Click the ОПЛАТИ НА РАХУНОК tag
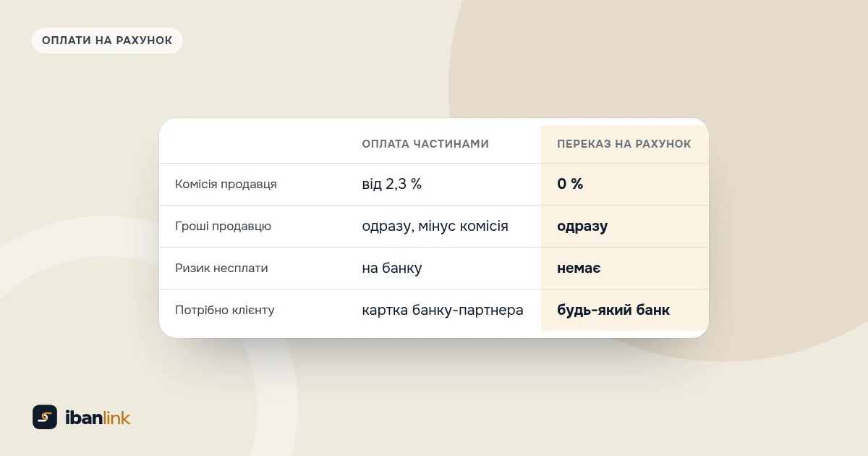 pos(107,41)
